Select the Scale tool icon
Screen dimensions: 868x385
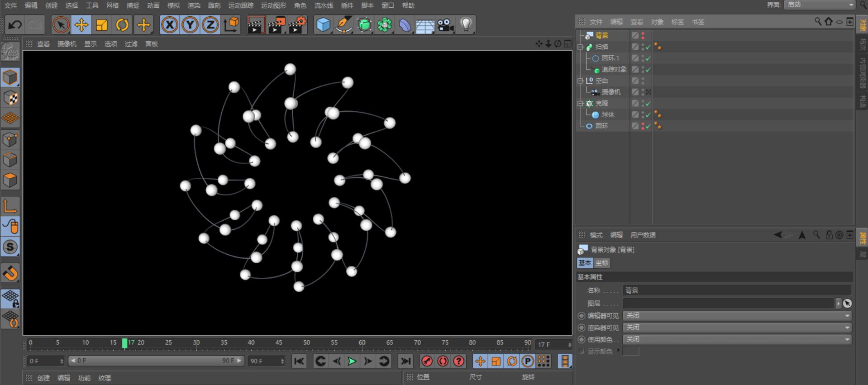[x=102, y=25]
